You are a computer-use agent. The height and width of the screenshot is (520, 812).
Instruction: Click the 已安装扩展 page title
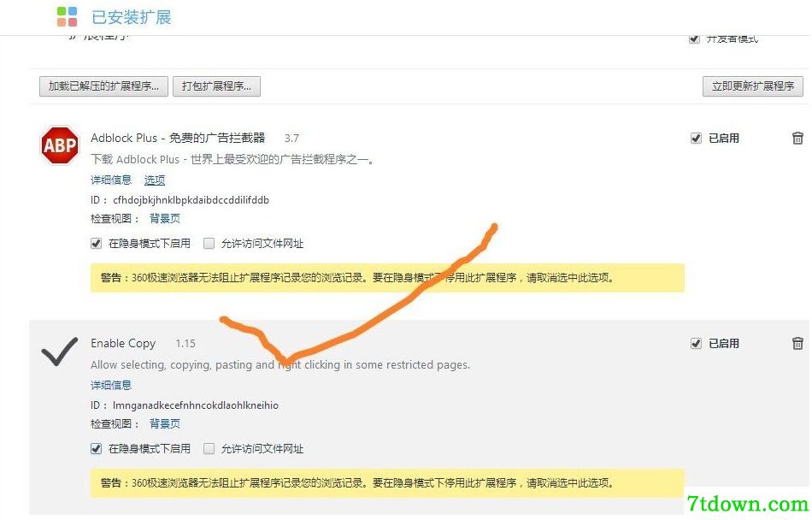click(x=132, y=17)
